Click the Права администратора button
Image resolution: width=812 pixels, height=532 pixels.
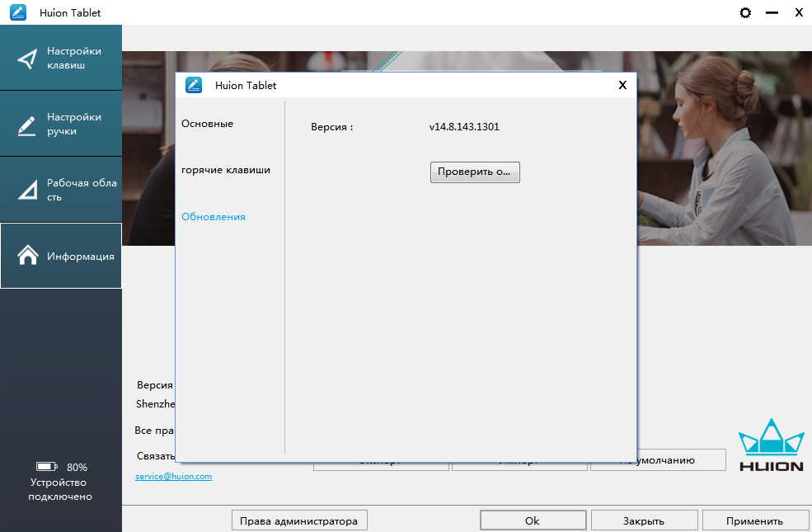(x=298, y=520)
